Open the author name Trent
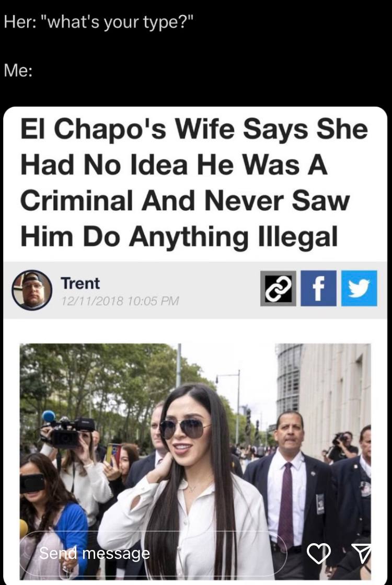The width and height of the screenshot is (392, 585). (80, 283)
